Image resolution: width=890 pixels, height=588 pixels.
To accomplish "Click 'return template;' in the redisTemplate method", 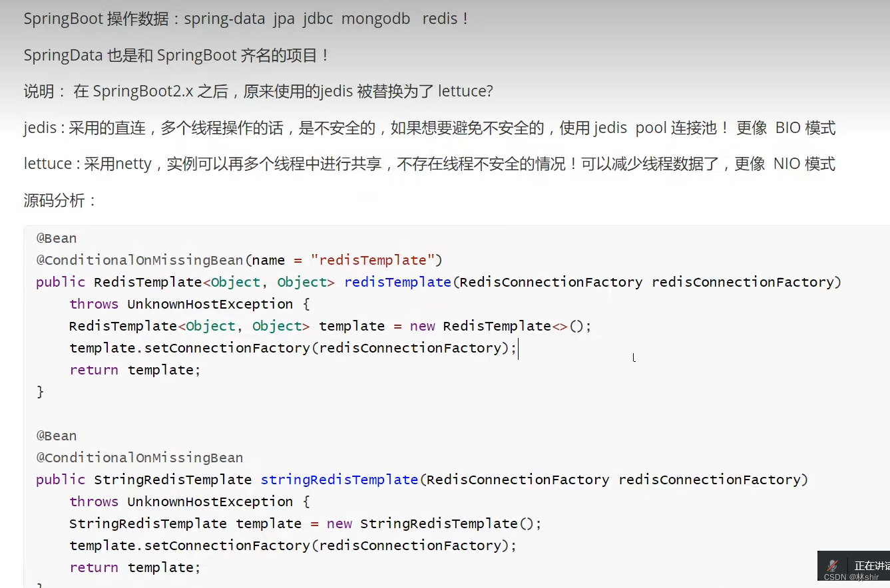I will point(134,370).
